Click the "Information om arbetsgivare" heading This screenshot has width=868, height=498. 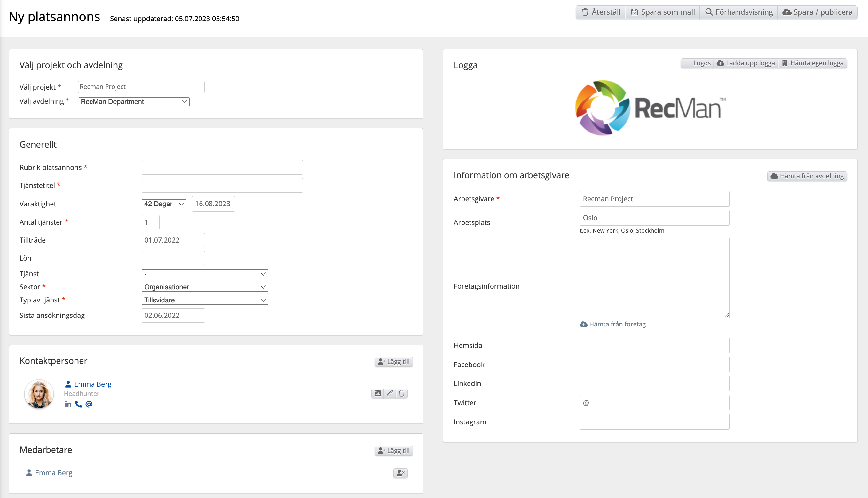[x=512, y=175]
